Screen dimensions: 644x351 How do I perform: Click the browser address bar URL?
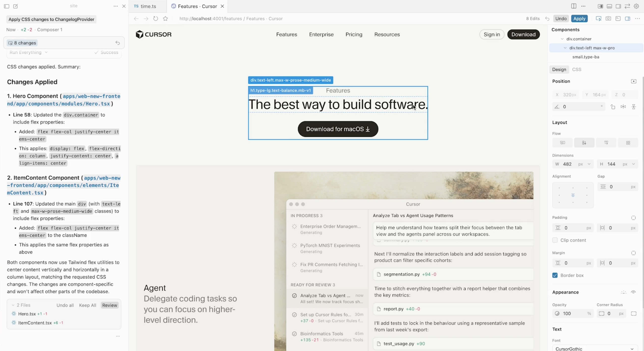coord(230,18)
